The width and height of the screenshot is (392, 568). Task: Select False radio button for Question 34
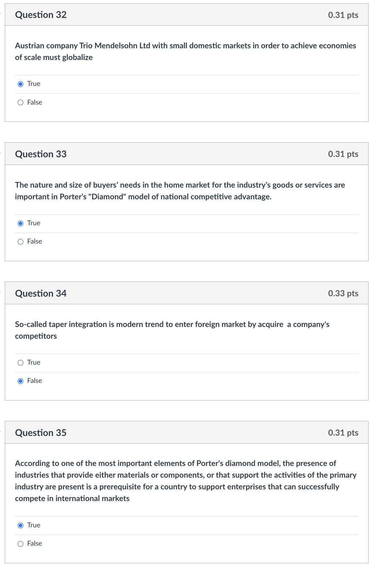coord(20,381)
